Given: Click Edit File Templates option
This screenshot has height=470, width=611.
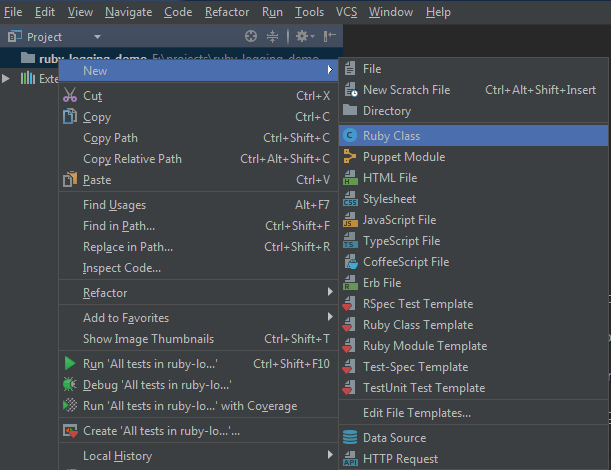Looking at the screenshot, I should [416, 413].
